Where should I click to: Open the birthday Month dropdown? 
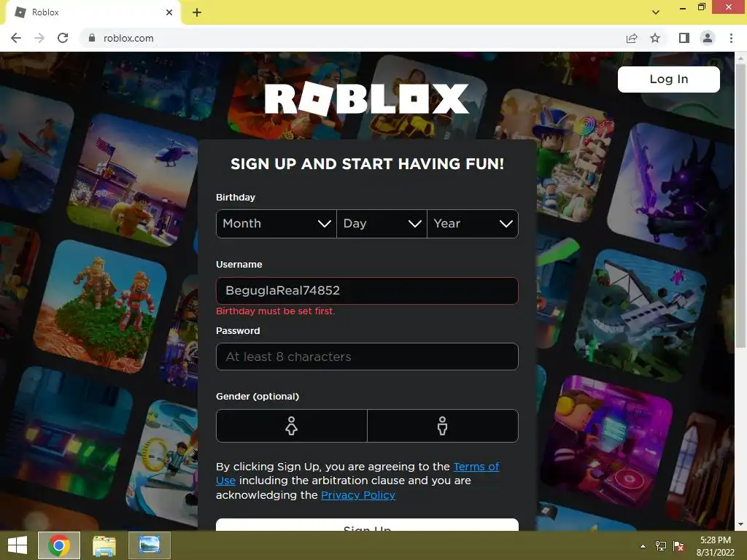(x=276, y=224)
